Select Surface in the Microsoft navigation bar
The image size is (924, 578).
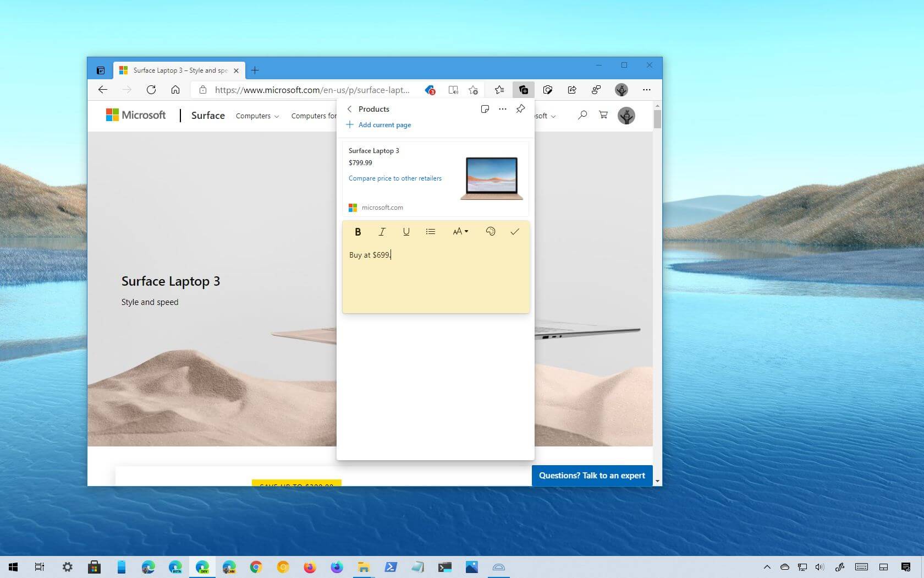coord(207,116)
